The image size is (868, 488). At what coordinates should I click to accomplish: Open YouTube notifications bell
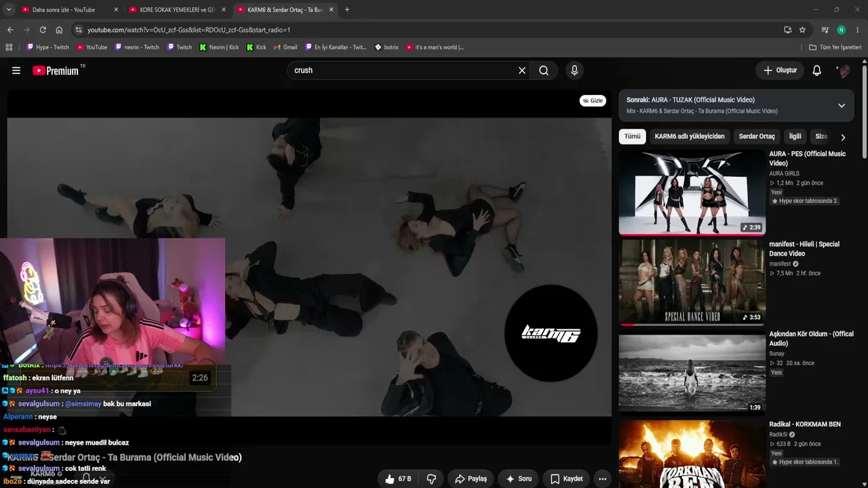pos(817,70)
